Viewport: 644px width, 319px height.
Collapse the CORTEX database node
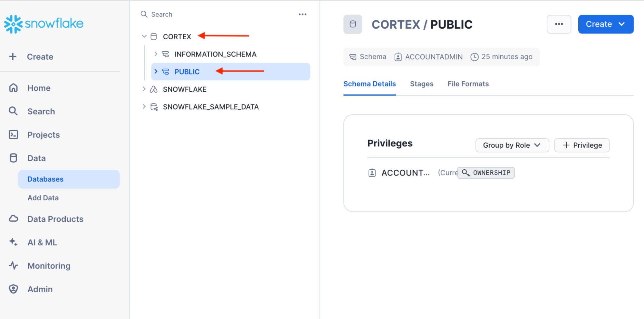(x=144, y=36)
